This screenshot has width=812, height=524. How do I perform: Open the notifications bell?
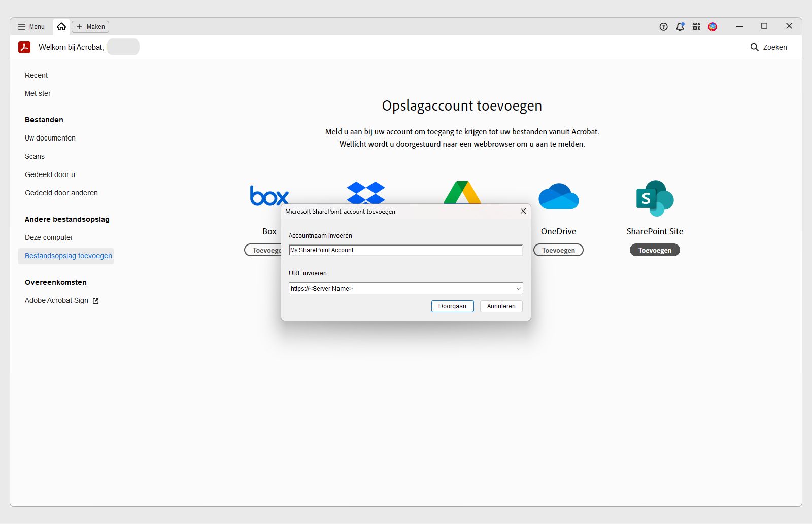680,27
